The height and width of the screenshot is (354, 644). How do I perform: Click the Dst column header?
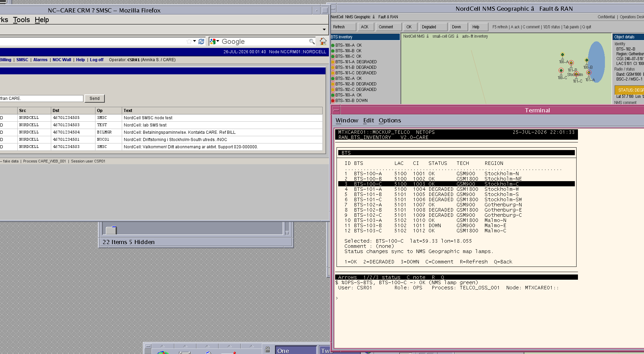73,111
